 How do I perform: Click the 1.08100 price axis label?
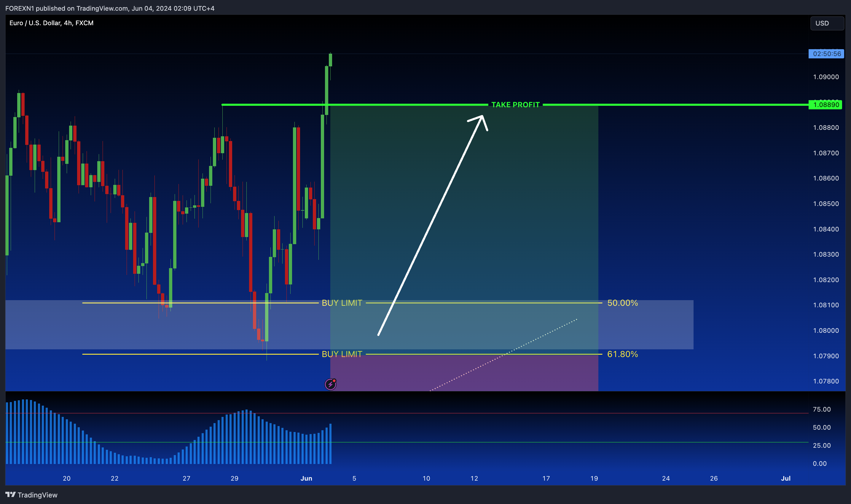(x=826, y=305)
